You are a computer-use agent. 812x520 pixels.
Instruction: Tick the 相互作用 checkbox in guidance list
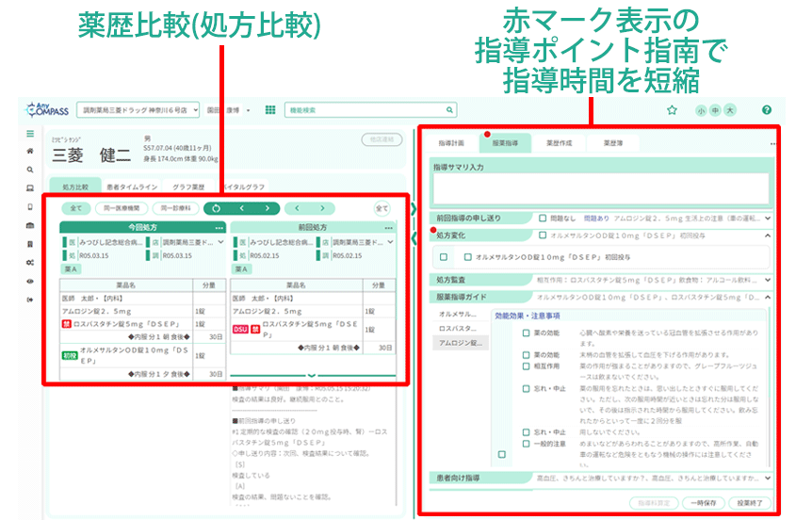pos(527,366)
